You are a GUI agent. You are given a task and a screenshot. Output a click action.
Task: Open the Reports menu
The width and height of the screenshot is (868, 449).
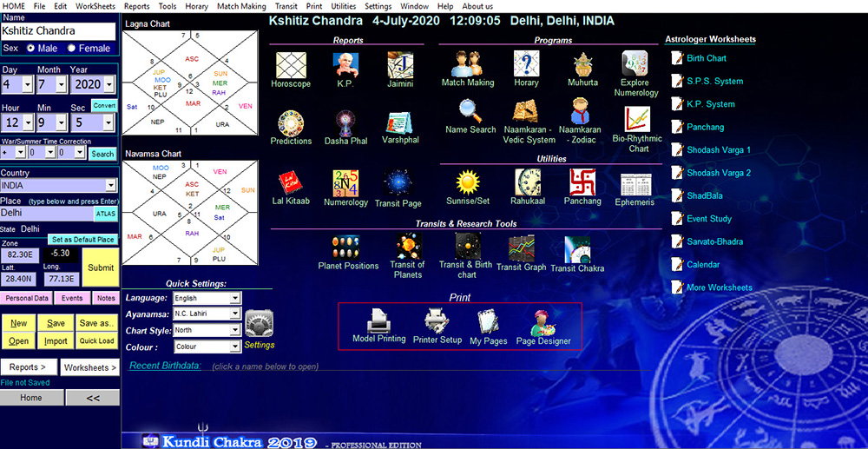[137, 6]
